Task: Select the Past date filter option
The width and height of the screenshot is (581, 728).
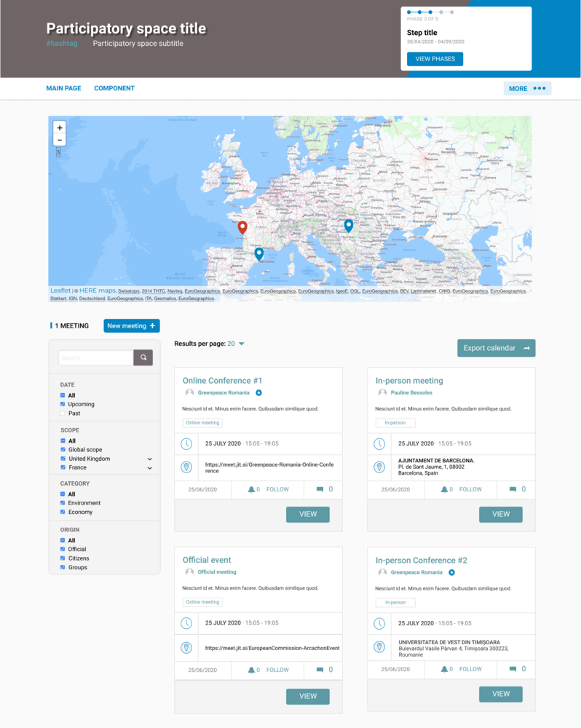Action: point(63,414)
